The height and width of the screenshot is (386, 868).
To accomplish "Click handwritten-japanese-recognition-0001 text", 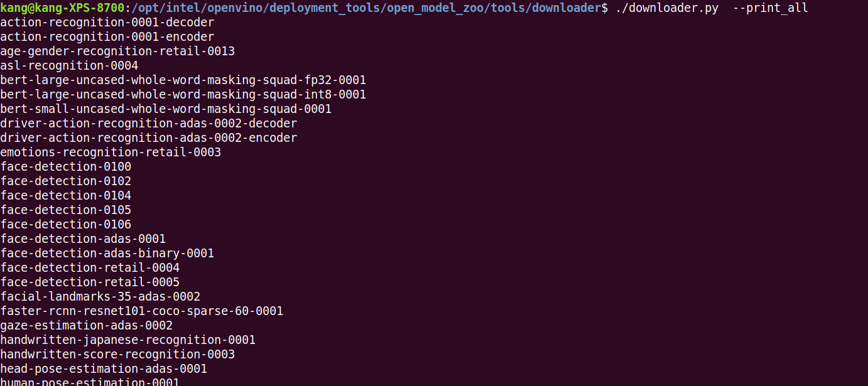I will tap(127, 340).
